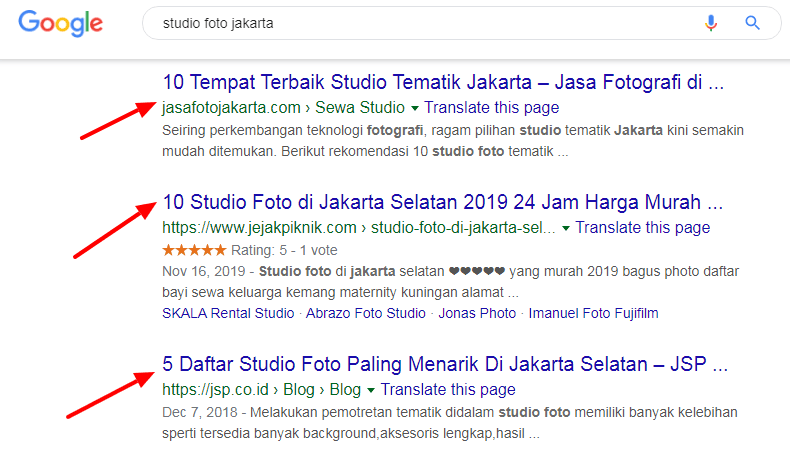Expand the dropdown arrow beside the jejakpiknik.com URL
Image resolution: width=790 pixels, height=454 pixels.
click(566, 228)
